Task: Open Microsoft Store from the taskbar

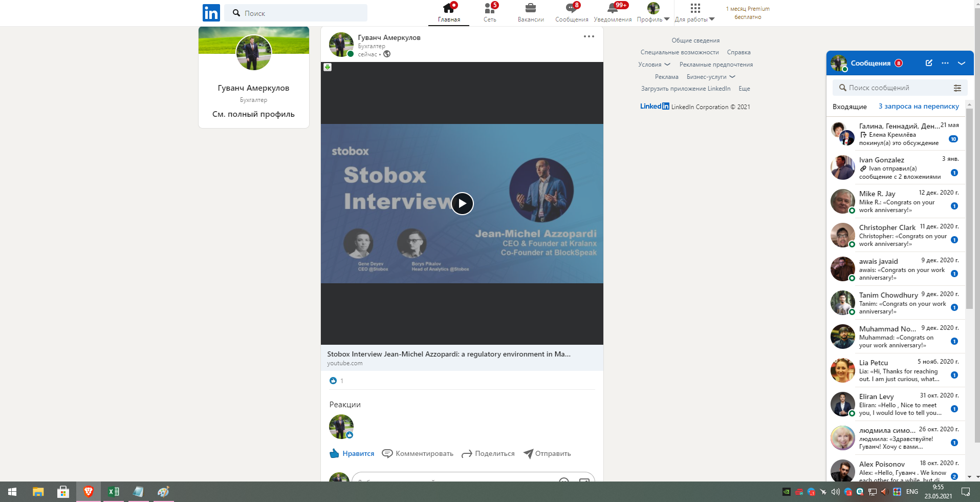Action: point(63,492)
